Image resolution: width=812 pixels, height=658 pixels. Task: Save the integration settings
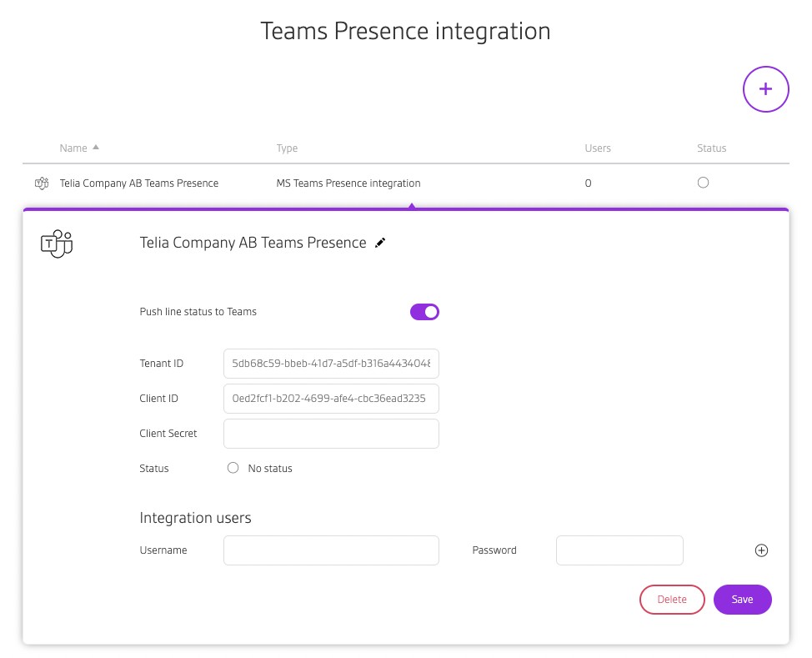click(x=743, y=600)
